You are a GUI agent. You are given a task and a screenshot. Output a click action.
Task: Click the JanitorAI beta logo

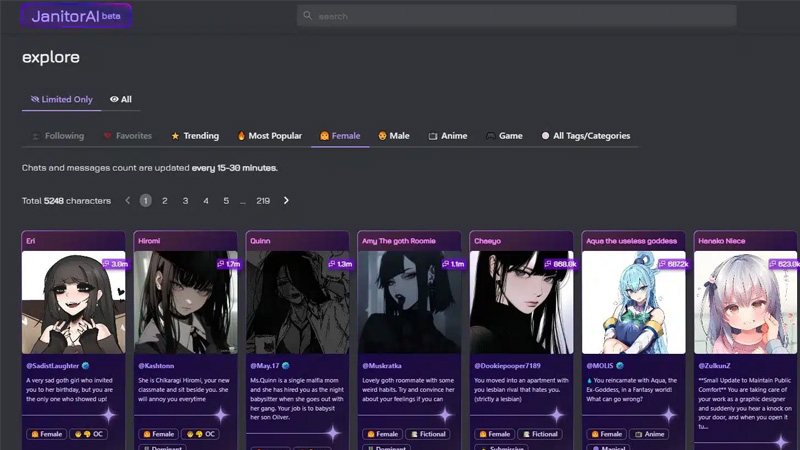(x=75, y=16)
